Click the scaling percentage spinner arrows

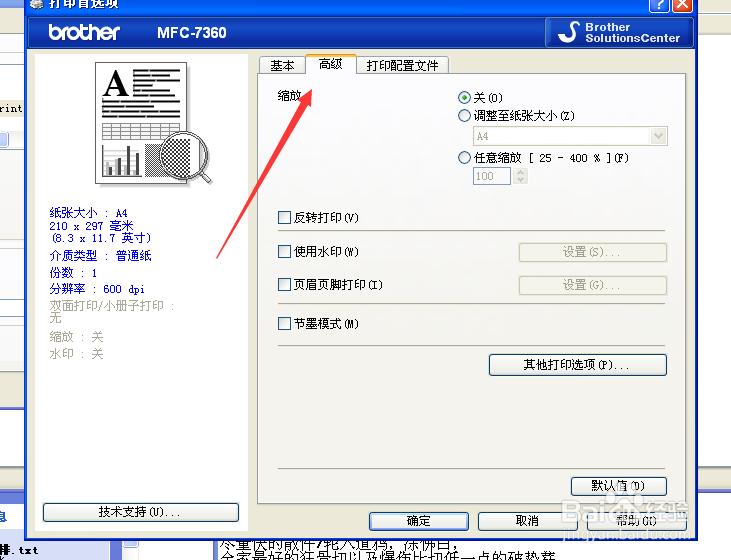(521, 176)
